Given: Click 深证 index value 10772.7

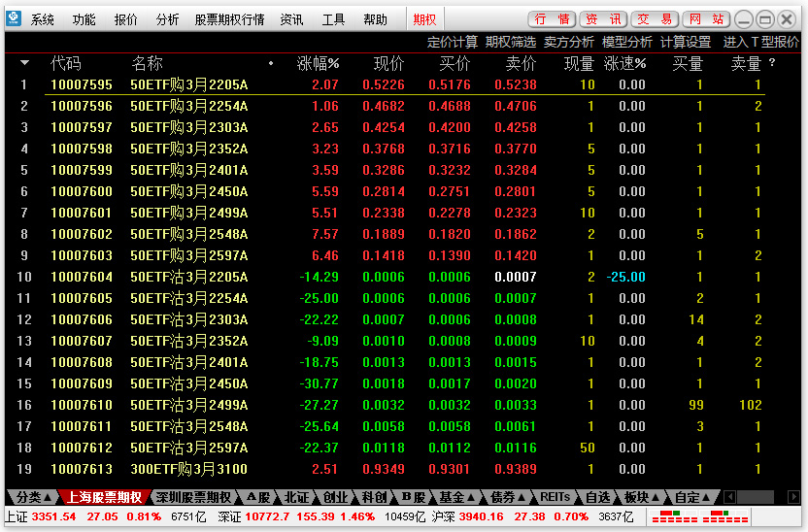Looking at the screenshot, I should coord(267,516).
